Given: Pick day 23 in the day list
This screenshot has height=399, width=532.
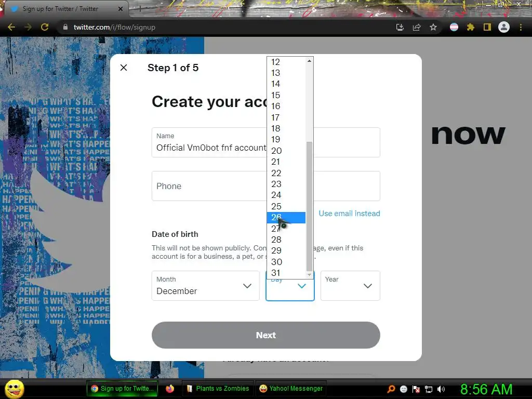Looking at the screenshot, I should 286,184.
